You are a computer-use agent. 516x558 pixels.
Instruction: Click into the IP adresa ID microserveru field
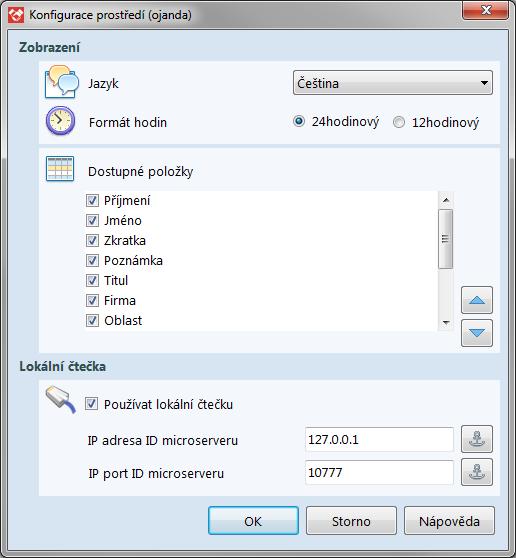coord(379,439)
